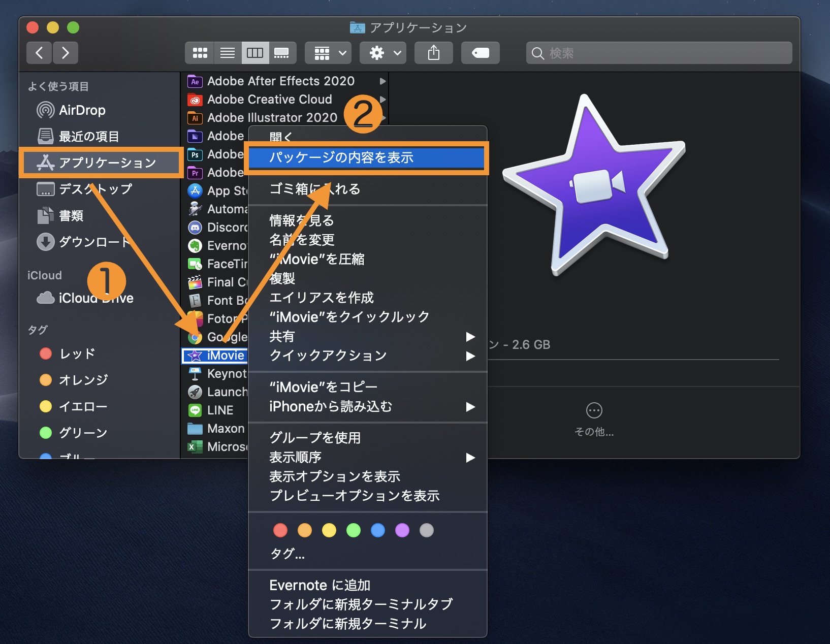830x644 pixels.
Task: Select アプリケーション in the sidebar
Action: (x=101, y=163)
